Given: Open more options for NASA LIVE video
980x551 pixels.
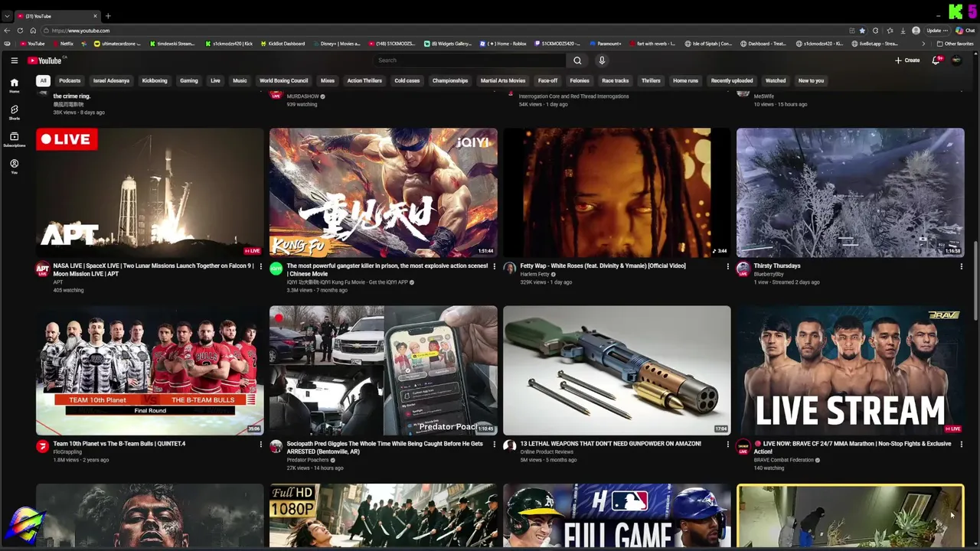Looking at the screenshot, I should [260, 266].
